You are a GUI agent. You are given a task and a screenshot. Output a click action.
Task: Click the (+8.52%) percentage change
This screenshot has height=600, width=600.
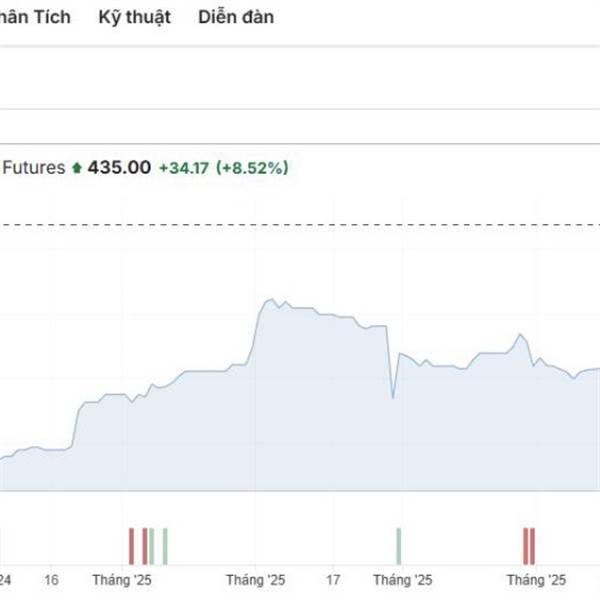click(x=252, y=168)
